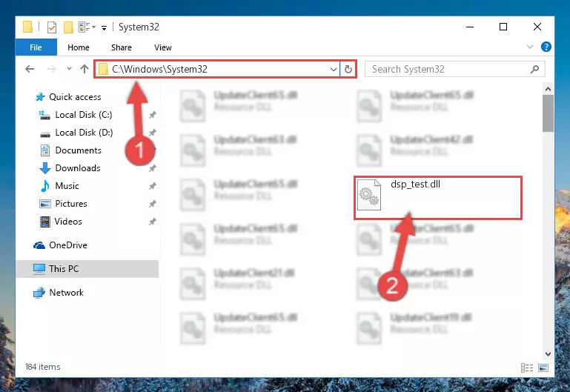Click the Downloads blue arrow icon
The height and width of the screenshot is (392, 570).
(45, 168)
